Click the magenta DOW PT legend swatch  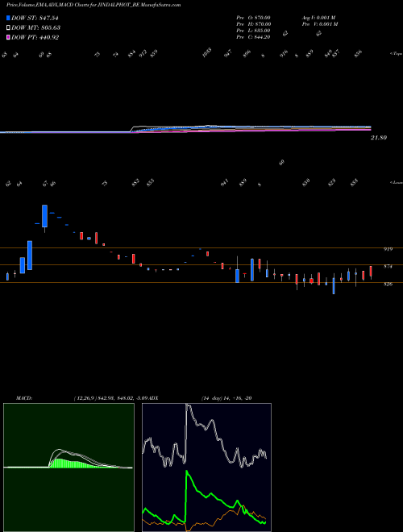pyautogui.click(x=9, y=37)
